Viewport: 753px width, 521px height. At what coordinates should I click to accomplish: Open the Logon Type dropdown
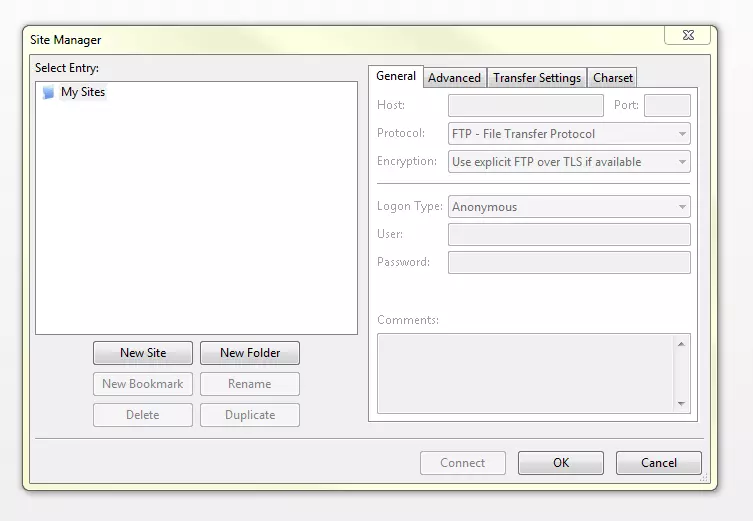click(569, 207)
